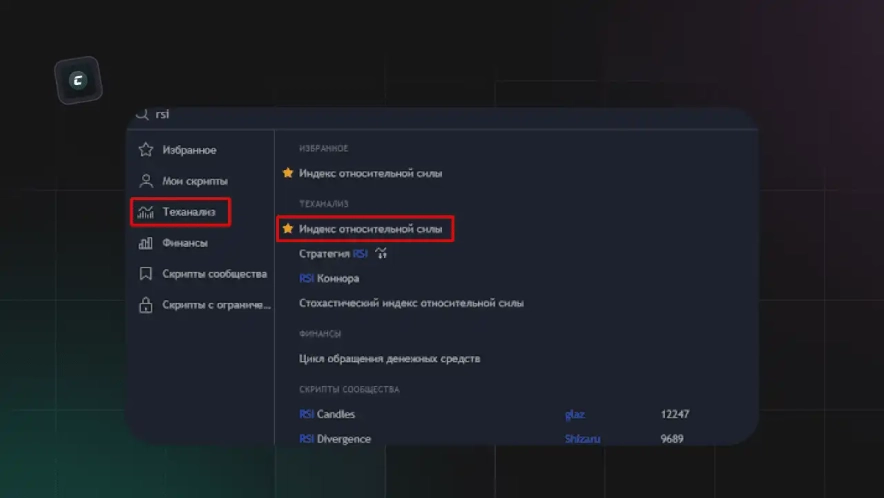Click the lock icon for restricted scripts
This screenshot has width=884, height=498.
click(x=146, y=305)
